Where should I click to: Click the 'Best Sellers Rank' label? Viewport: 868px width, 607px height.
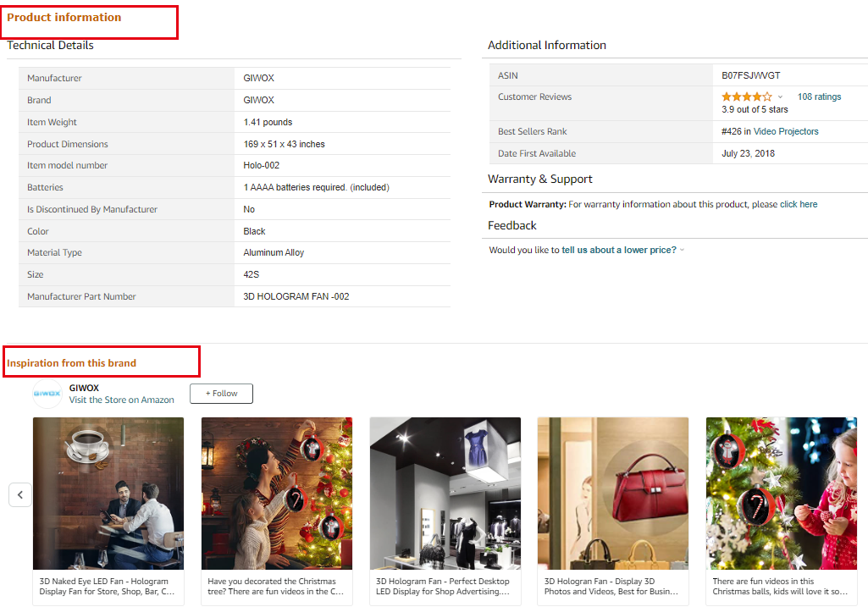[532, 132]
